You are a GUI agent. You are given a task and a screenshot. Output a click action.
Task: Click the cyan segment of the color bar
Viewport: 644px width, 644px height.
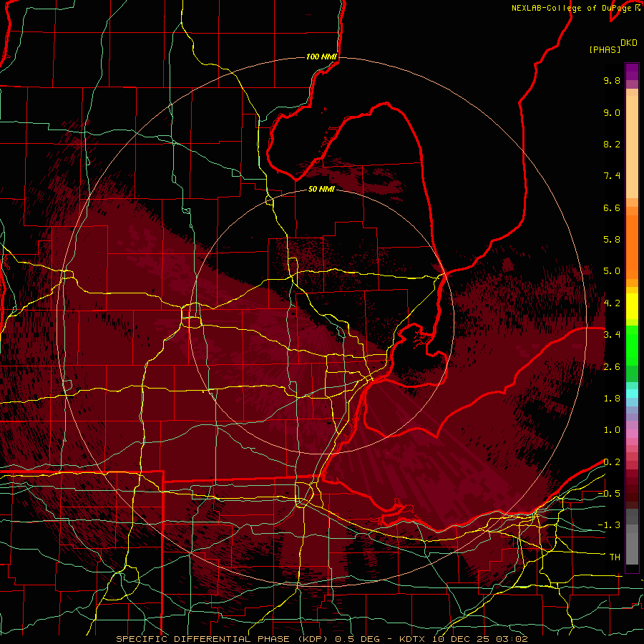632,394
